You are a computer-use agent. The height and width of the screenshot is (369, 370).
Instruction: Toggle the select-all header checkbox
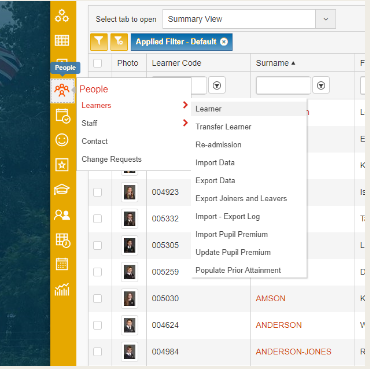pos(97,63)
